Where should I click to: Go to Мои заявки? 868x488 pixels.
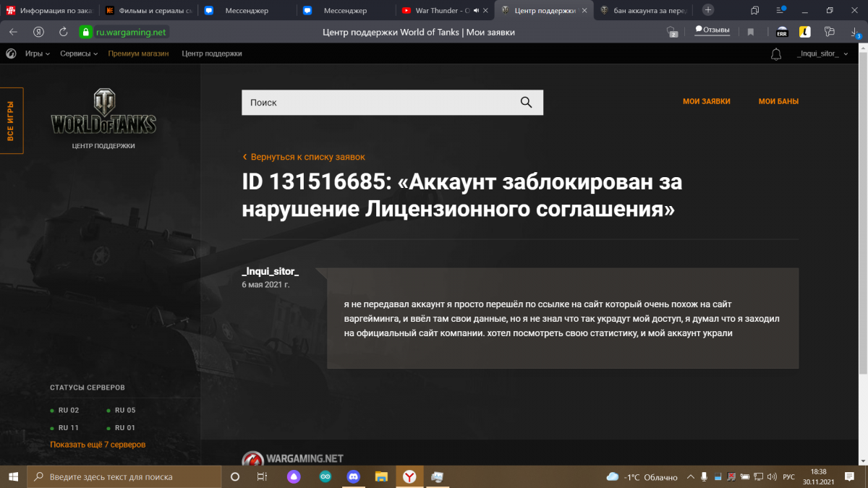point(706,102)
